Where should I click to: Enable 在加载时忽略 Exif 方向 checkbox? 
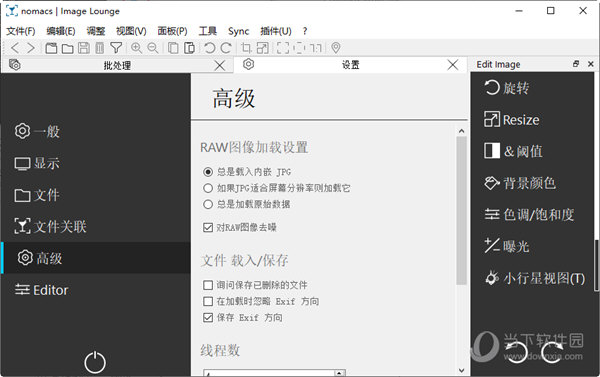coord(261,301)
